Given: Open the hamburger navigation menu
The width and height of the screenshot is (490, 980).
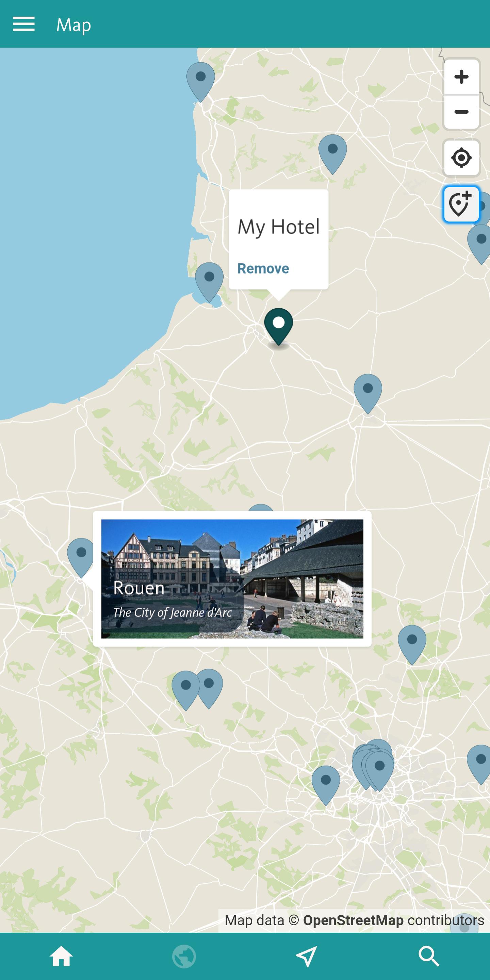Looking at the screenshot, I should pyautogui.click(x=23, y=24).
